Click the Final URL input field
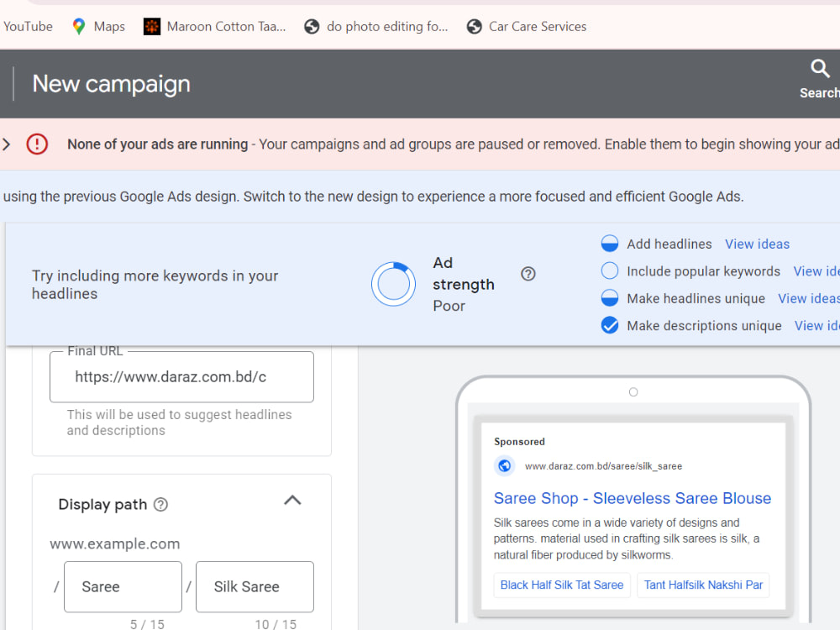Screen dimensions: 840x630 click(181, 376)
